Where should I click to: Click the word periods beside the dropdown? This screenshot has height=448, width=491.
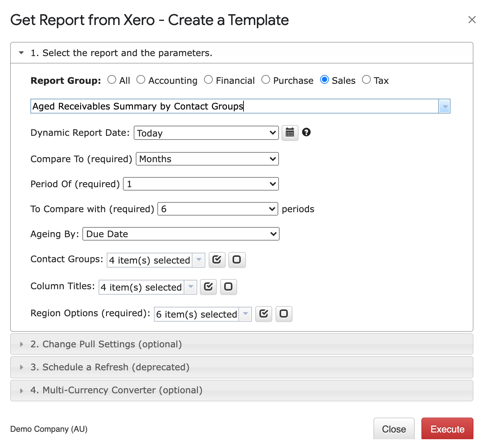click(x=298, y=209)
